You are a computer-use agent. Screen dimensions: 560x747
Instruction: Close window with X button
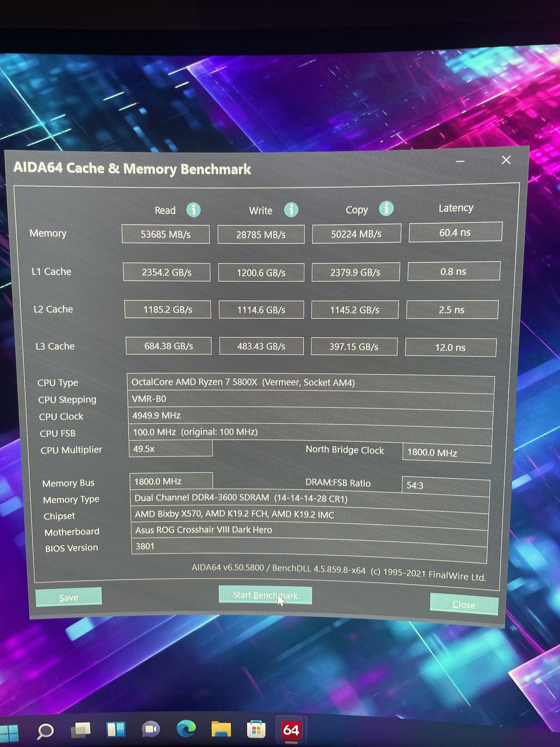(x=506, y=160)
